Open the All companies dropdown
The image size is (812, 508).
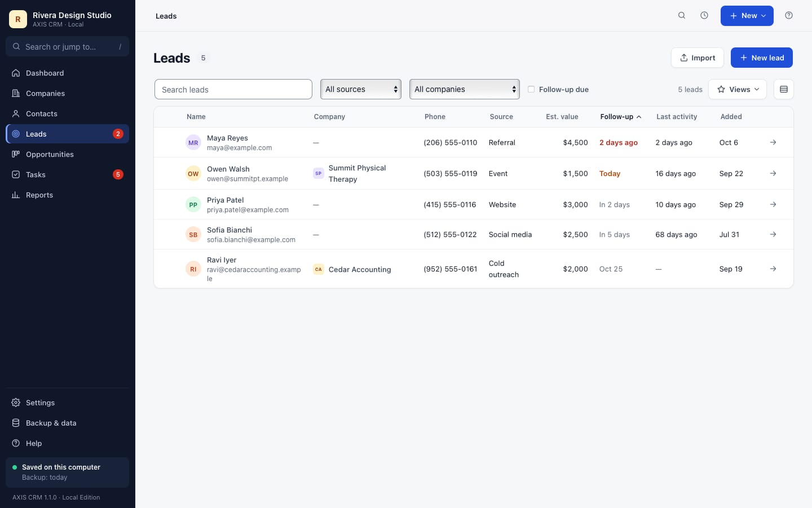pyautogui.click(x=465, y=89)
